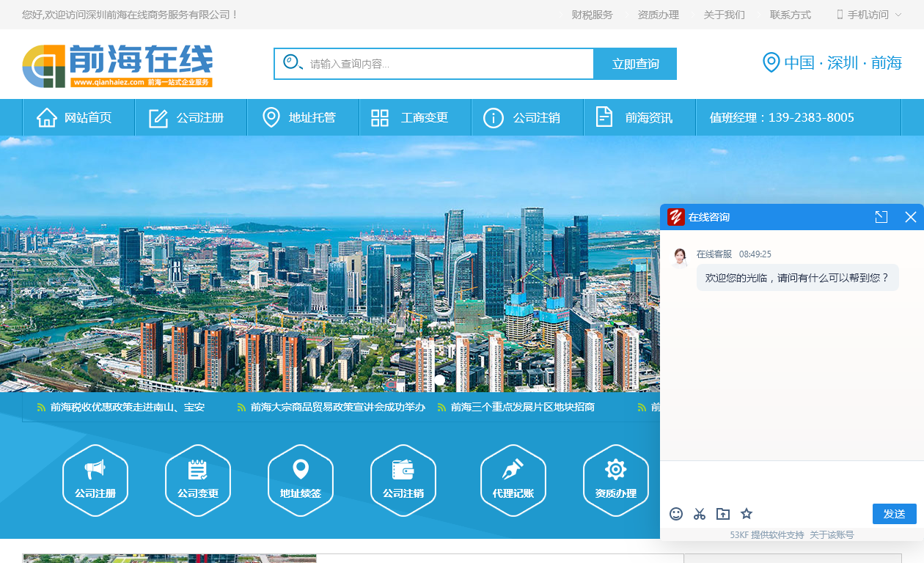
Task: Click the emoji smiley icon in chat
Action: [x=676, y=514]
